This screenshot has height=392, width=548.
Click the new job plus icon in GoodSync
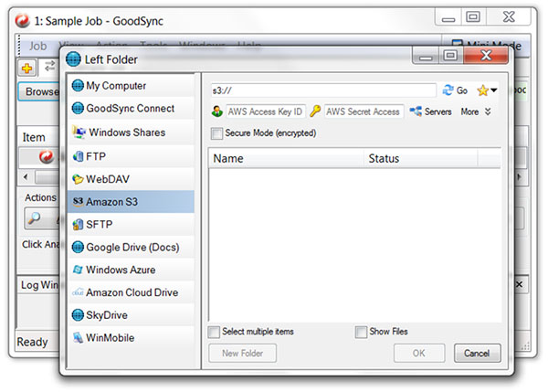click(26, 68)
